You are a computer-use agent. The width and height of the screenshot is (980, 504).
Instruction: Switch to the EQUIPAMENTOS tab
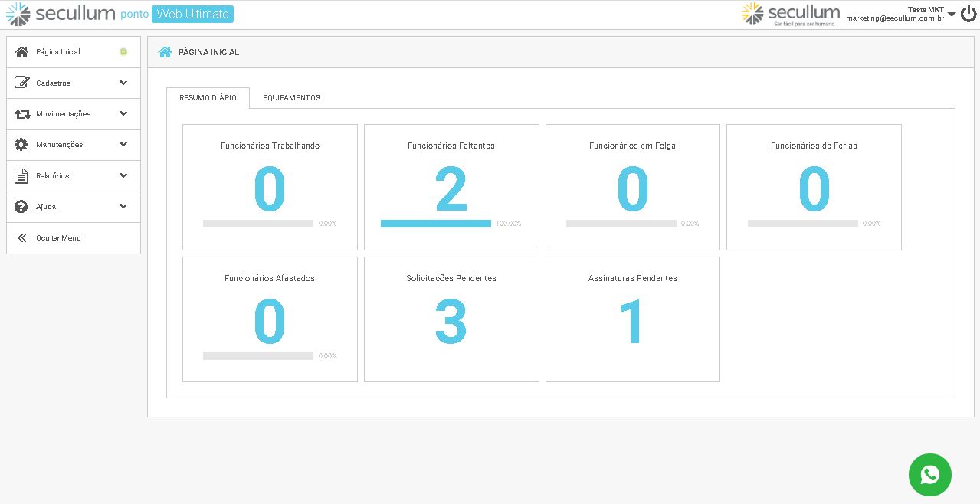pos(291,98)
